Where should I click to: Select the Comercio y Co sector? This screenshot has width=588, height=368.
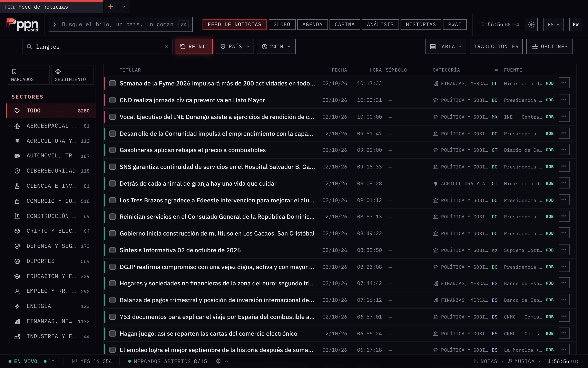51,201
